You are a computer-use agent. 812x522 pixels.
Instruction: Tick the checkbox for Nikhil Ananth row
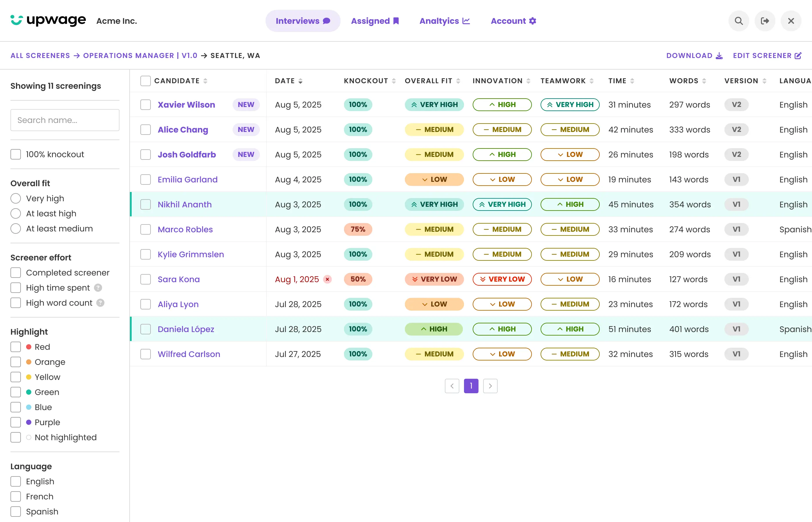tap(145, 204)
